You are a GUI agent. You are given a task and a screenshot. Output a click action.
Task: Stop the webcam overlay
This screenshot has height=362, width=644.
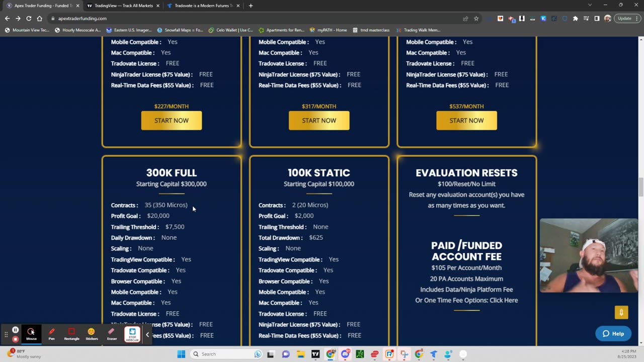pyautogui.click(x=132, y=334)
